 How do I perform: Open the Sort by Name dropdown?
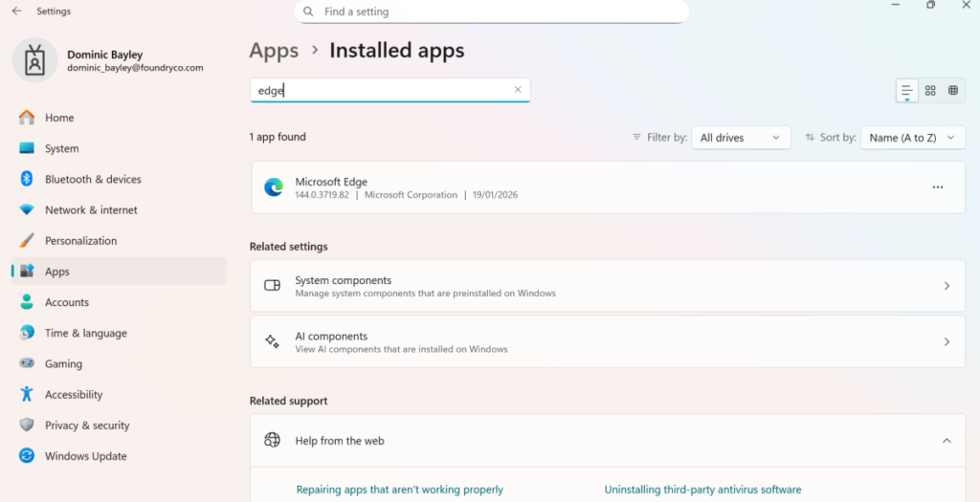click(x=911, y=138)
